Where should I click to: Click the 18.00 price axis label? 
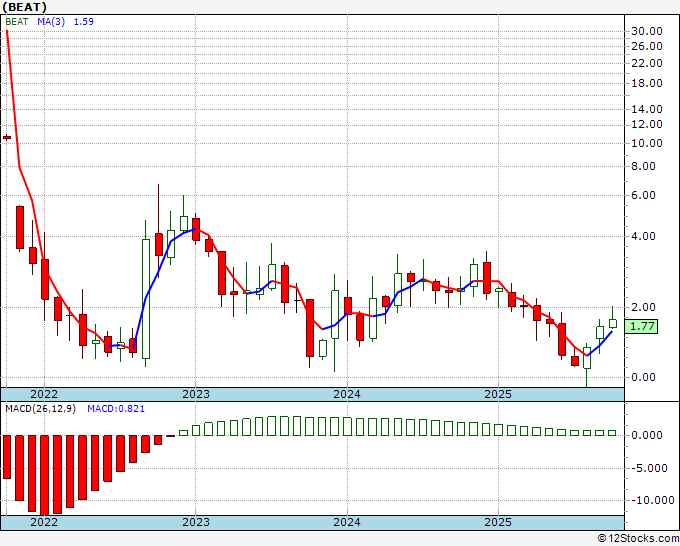(647, 83)
